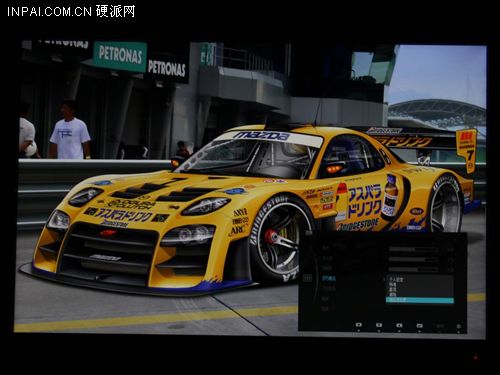
Task: Choose the first option 个人设定 in OSD list
Action: (x=396, y=279)
